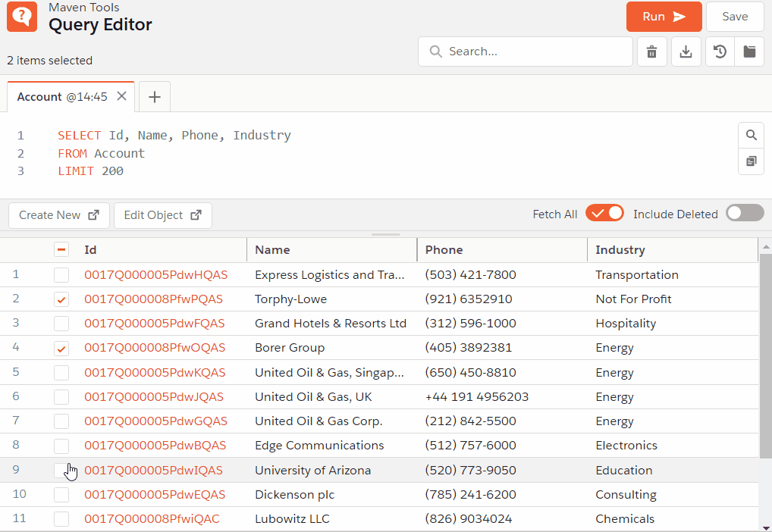Click the header checkbox to clear selections
This screenshot has height=532, width=772.
pyautogui.click(x=61, y=249)
